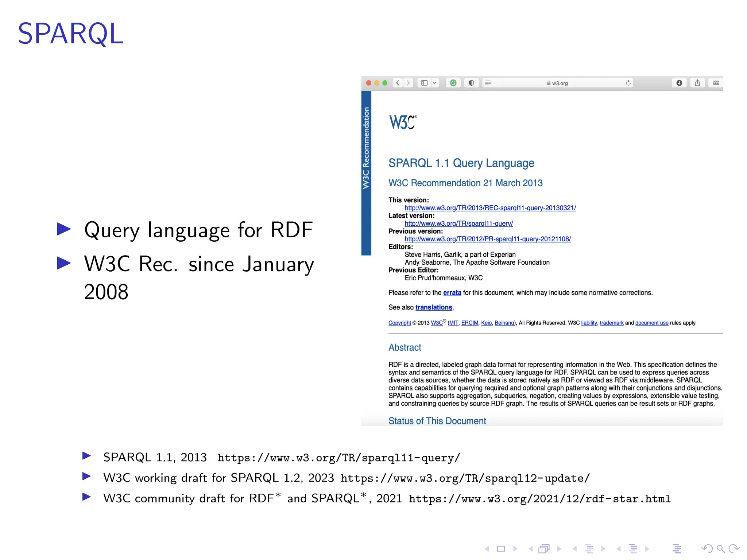Click the 'Abstract' heading
747x560 pixels.
[405, 347]
